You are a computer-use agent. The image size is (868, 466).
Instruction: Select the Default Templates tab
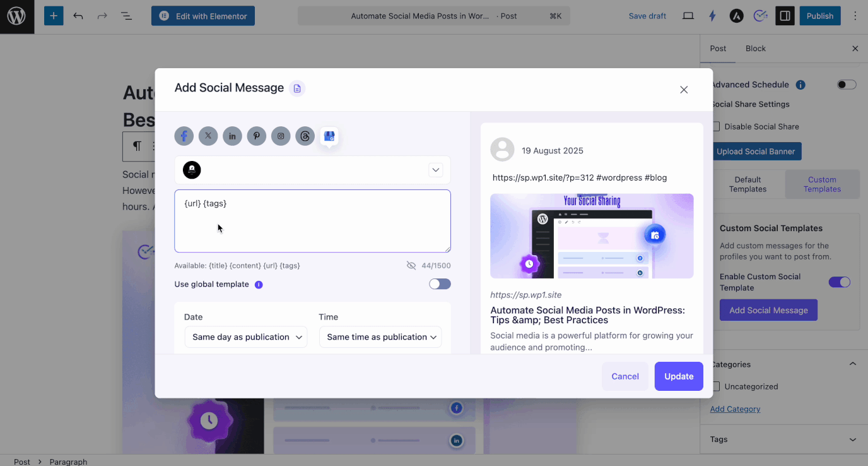click(748, 184)
